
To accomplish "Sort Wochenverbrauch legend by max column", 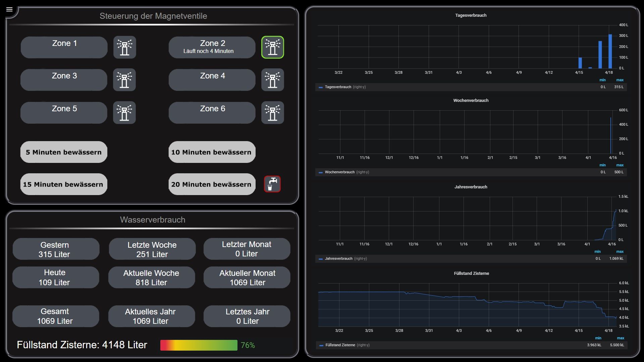I will (620, 165).
